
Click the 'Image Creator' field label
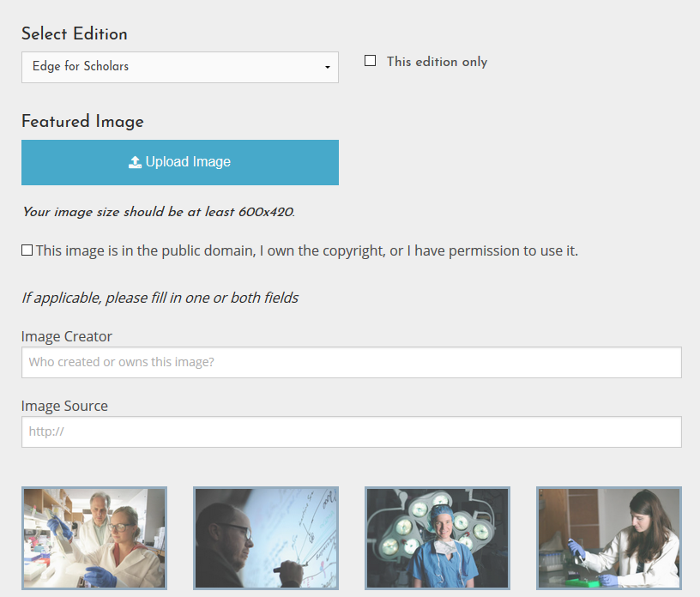click(x=67, y=336)
